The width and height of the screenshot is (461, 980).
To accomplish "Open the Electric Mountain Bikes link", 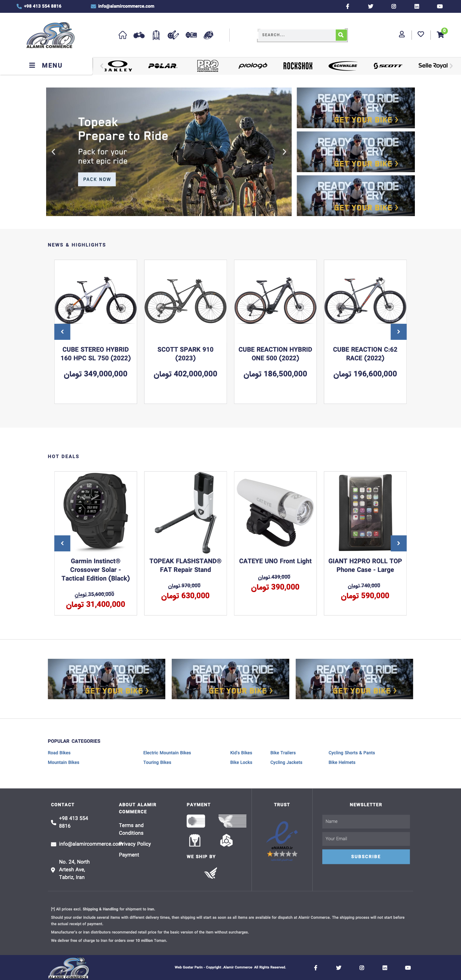I will pyautogui.click(x=167, y=752).
